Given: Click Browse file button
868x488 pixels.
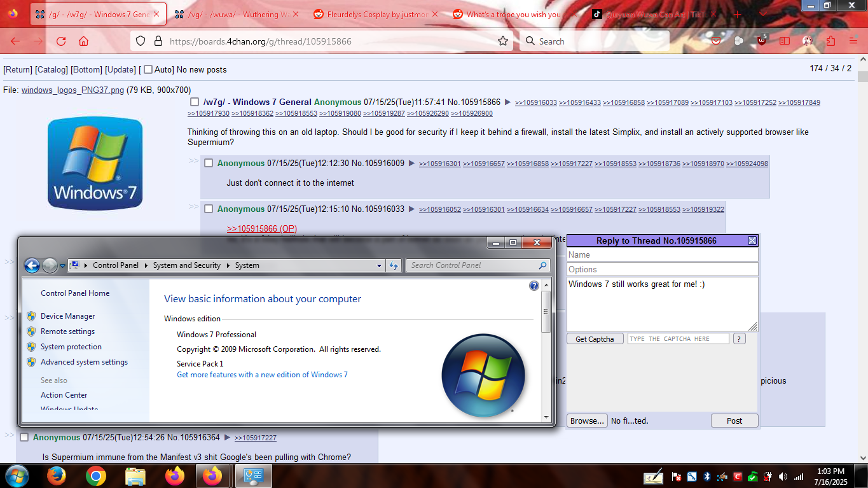Looking at the screenshot, I should pyautogui.click(x=586, y=421).
